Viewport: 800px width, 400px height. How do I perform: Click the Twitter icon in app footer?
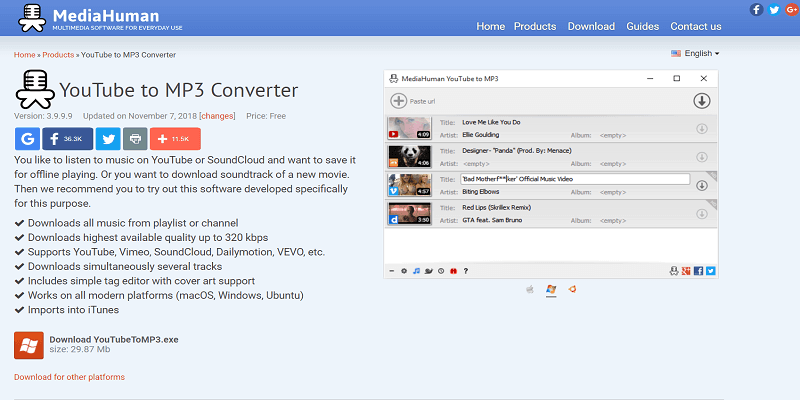(x=711, y=271)
